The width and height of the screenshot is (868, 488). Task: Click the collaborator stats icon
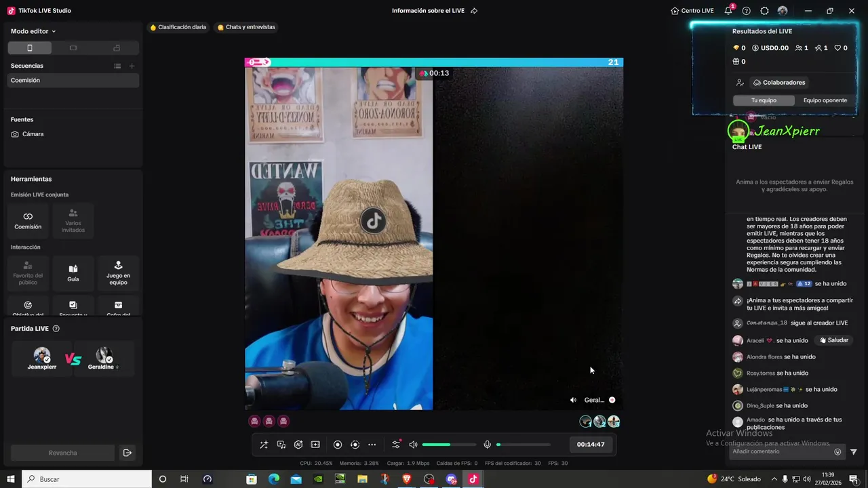point(740,83)
